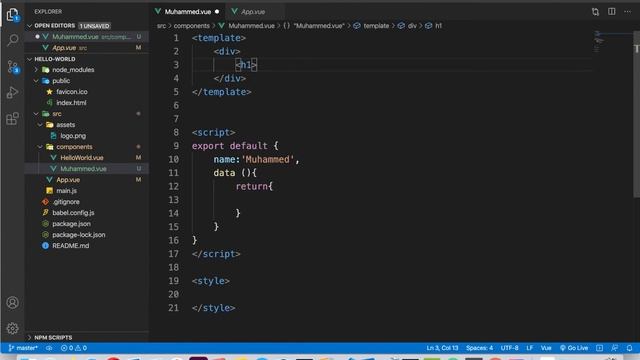Open the Manage gear icon
Screen dimensions: 640x360
click(13, 328)
